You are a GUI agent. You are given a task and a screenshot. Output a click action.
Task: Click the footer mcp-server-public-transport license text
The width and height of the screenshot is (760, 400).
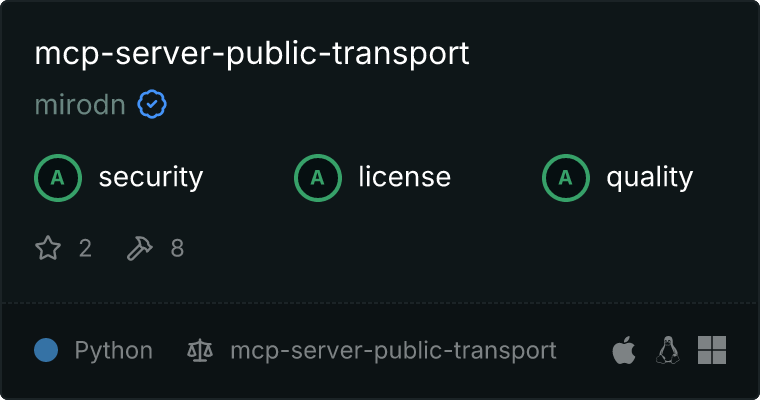point(393,351)
